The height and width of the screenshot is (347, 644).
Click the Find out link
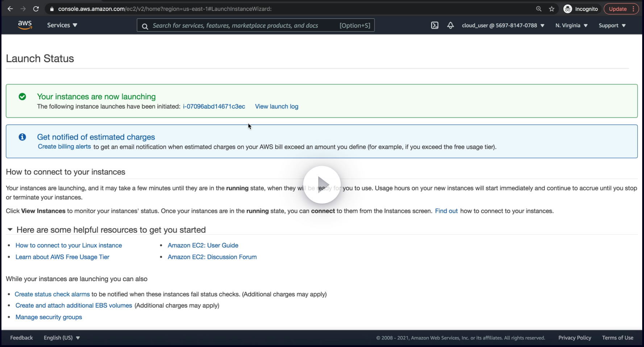click(446, 211)
